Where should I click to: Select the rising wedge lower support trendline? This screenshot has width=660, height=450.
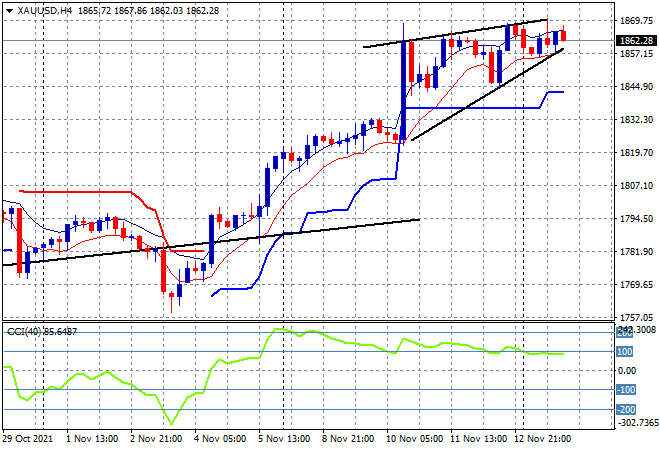[x=487, y=95]
